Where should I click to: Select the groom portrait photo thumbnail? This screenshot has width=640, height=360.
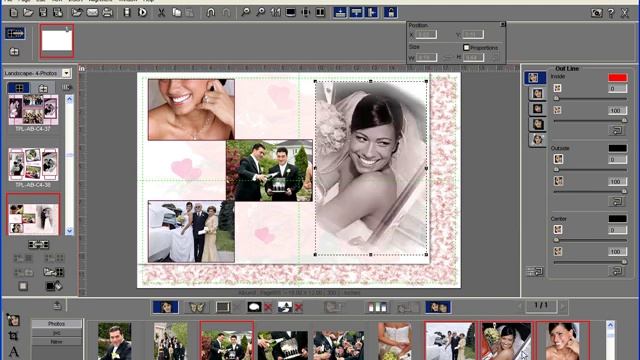[x=115, y=341]
